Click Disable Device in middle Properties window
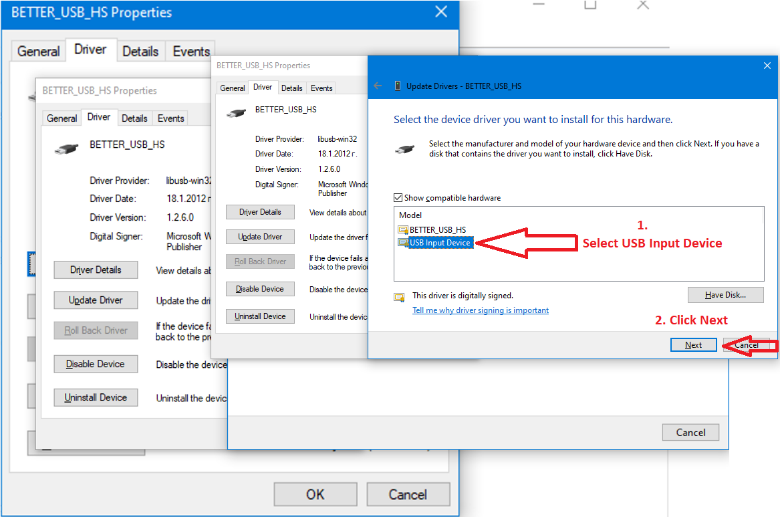Viewport: 780px width, 517px height. pyautogui.click(x=260, y=289)
